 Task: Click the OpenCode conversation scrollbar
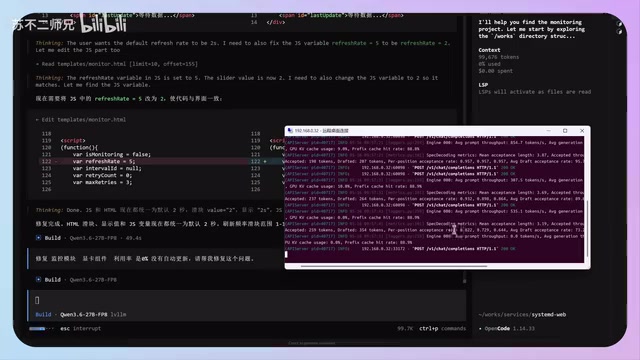(464, 280)
